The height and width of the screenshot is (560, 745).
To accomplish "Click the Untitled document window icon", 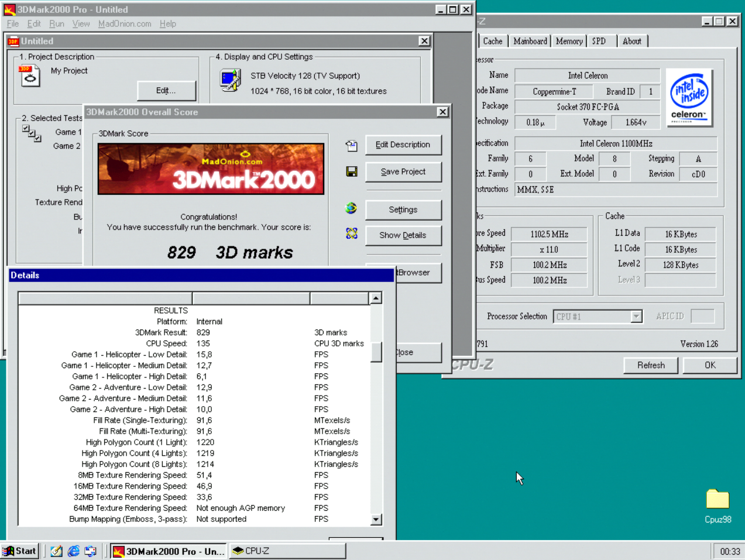I will coord(13,41).
